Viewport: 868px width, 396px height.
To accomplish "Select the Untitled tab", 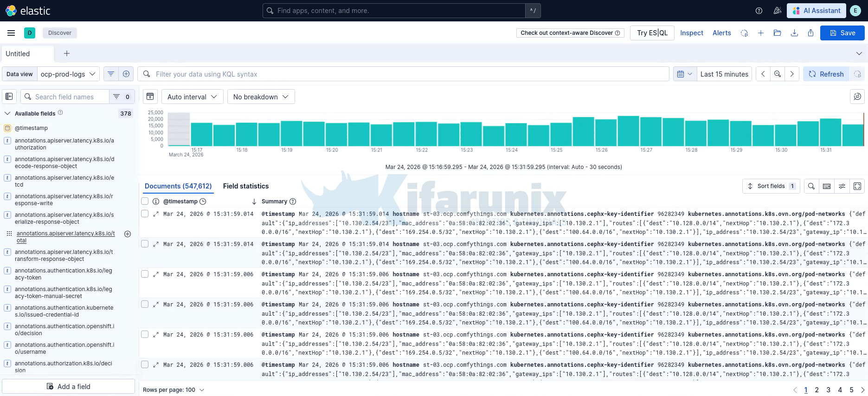I will click(28, 53).
